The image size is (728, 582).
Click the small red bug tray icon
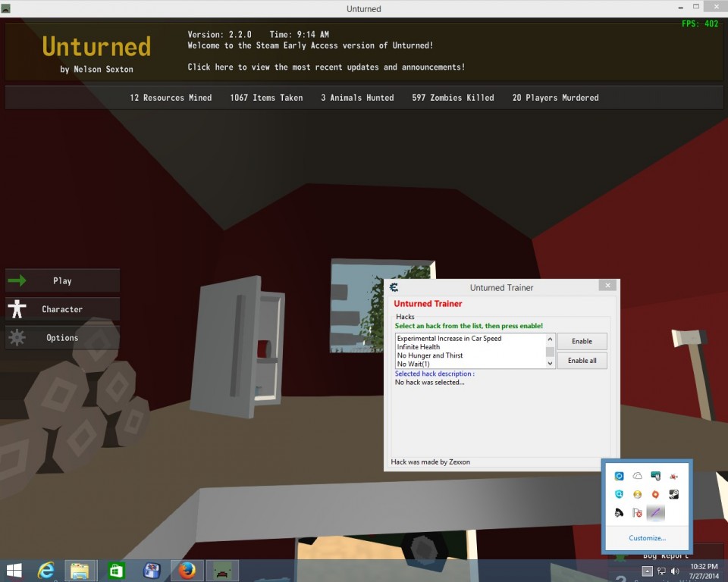pyautogui.click(x=673, y=476)
